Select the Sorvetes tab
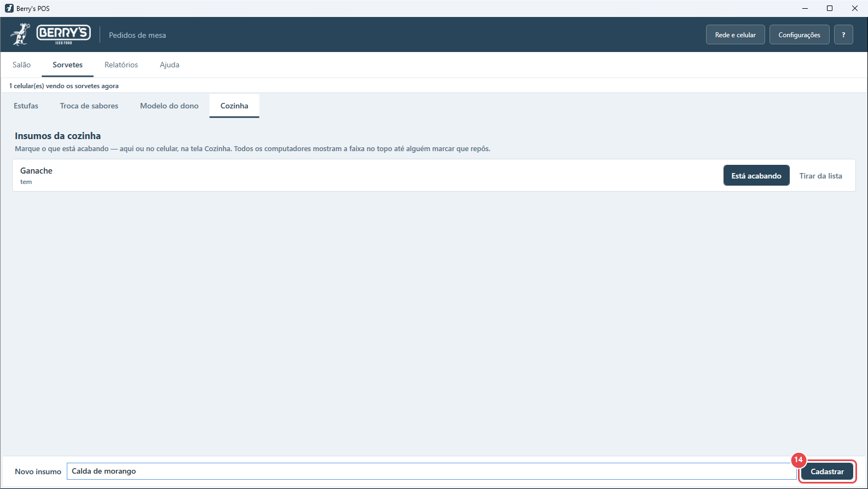Screen dimensions: 868x489 pos(67,65)
